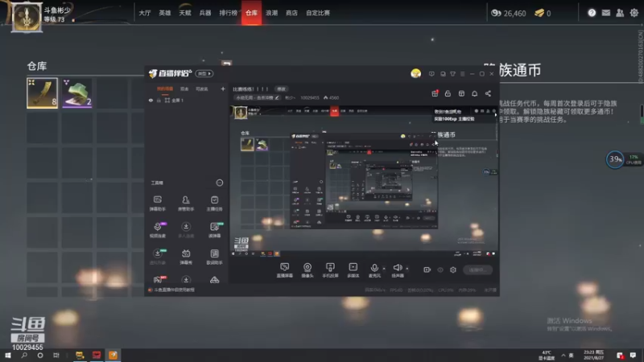Open the layout panel icon in stream header
Image resolution: width=644 pixels, height=362 pixels.
click(x=461, y=93)
